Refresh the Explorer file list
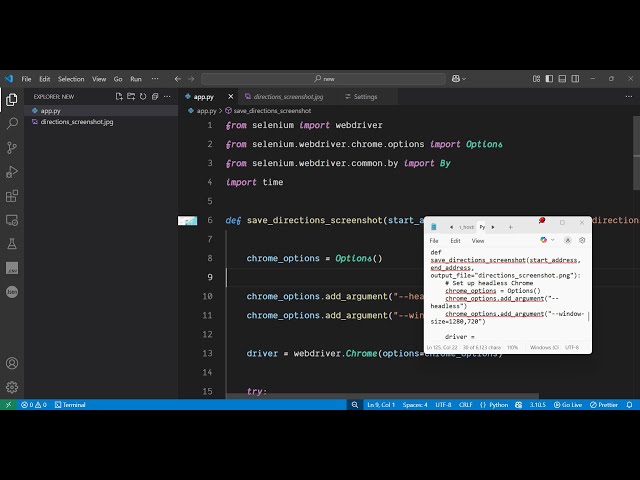Screen dimensions: 640x480 [143, 97]
